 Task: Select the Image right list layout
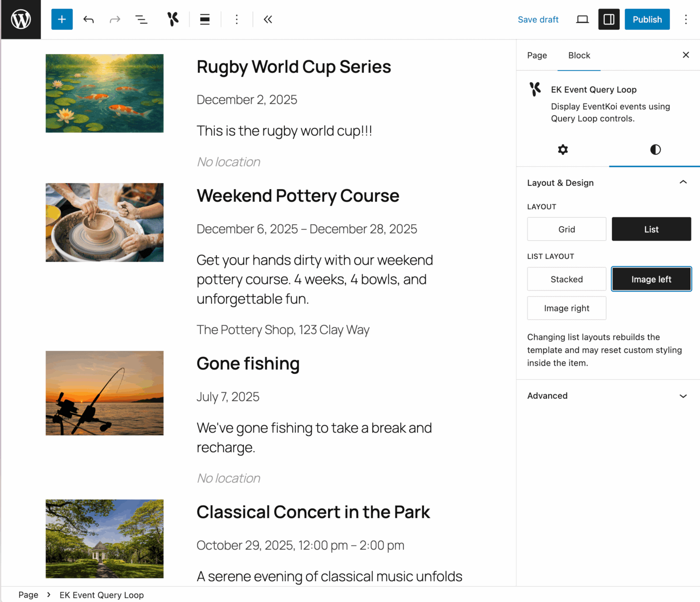(566, 309)
